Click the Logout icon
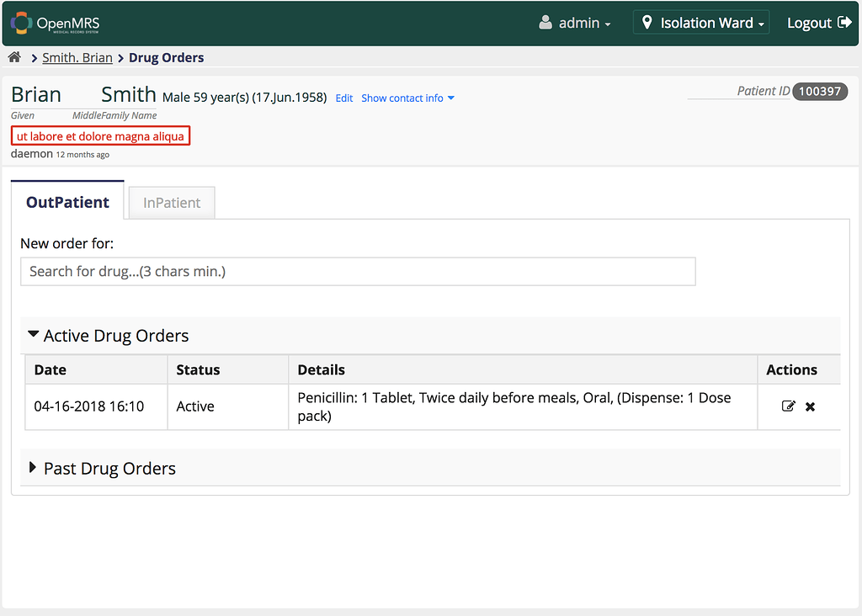Screen dimensions: 862x616 click(846, 22)
